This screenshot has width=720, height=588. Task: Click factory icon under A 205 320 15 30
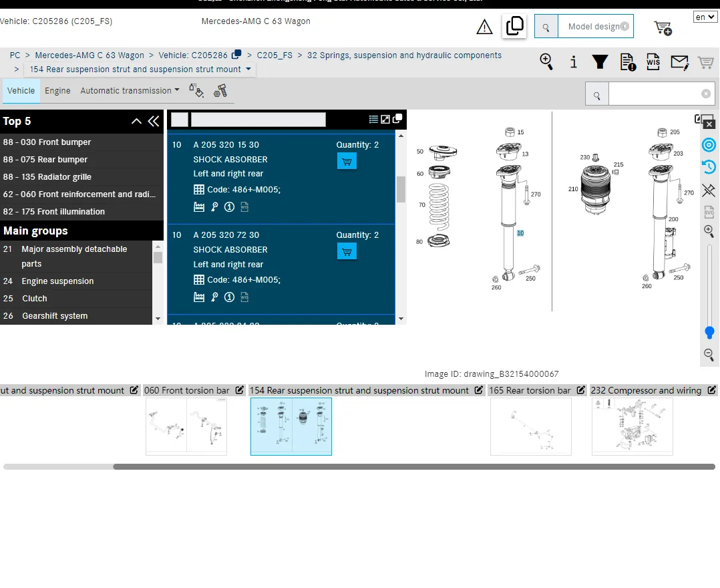click(199, 206)
